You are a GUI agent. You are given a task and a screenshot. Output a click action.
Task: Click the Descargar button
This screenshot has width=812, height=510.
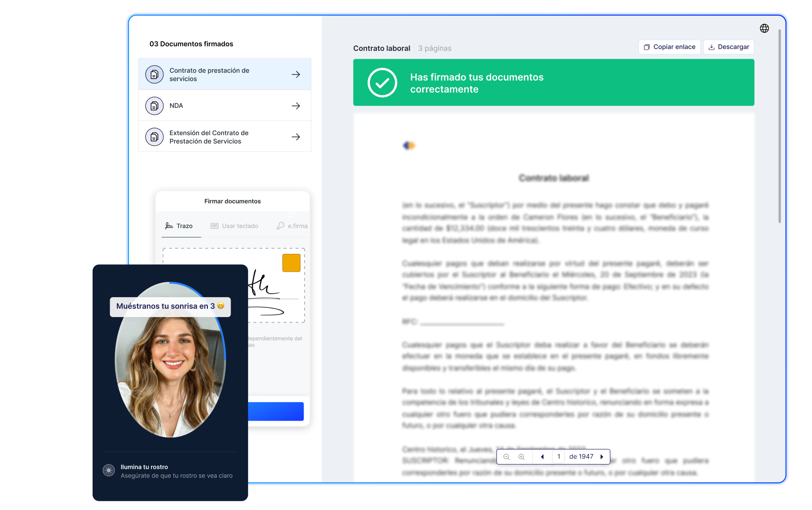(729, 47)
